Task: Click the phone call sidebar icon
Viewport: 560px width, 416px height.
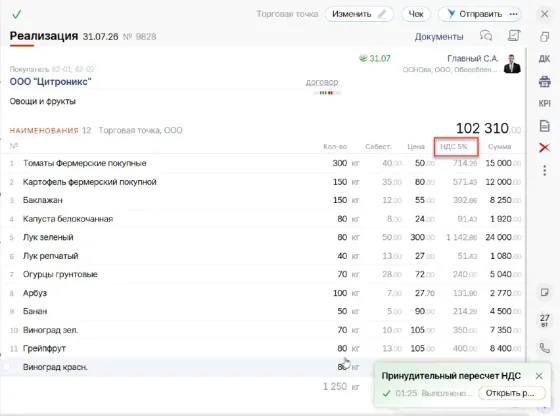Action: [545, 348]
